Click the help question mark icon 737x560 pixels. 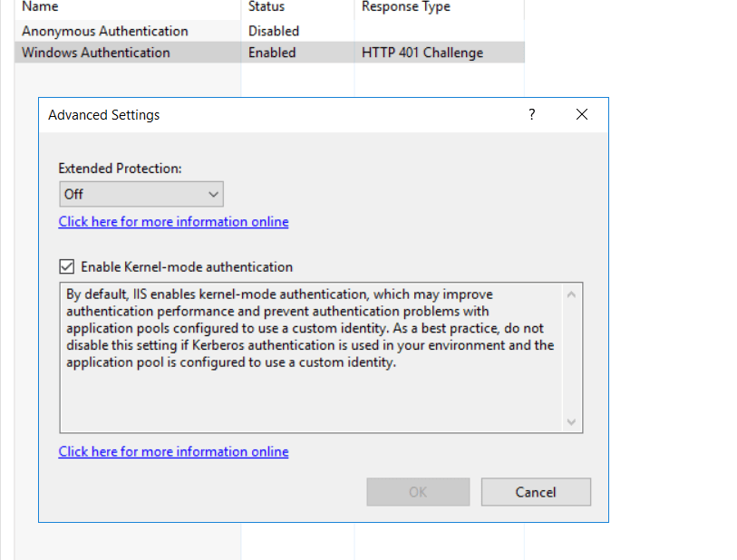tap(531, 114)
